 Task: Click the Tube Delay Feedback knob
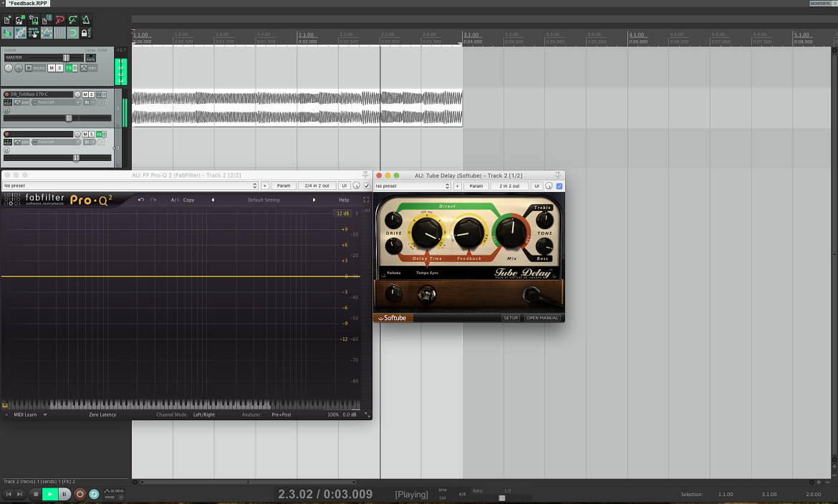coord(468,233)
